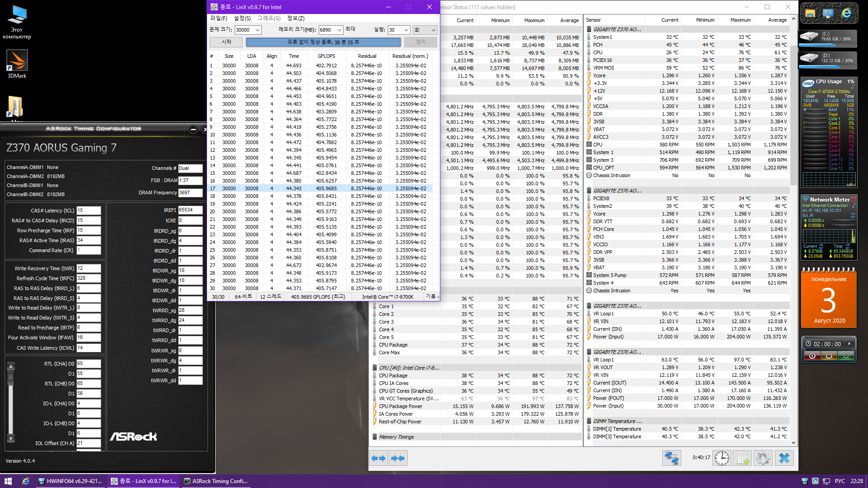868x488 pixels.
Task: Open the problem size 30000 dropdown
Action: click(258, 30)
